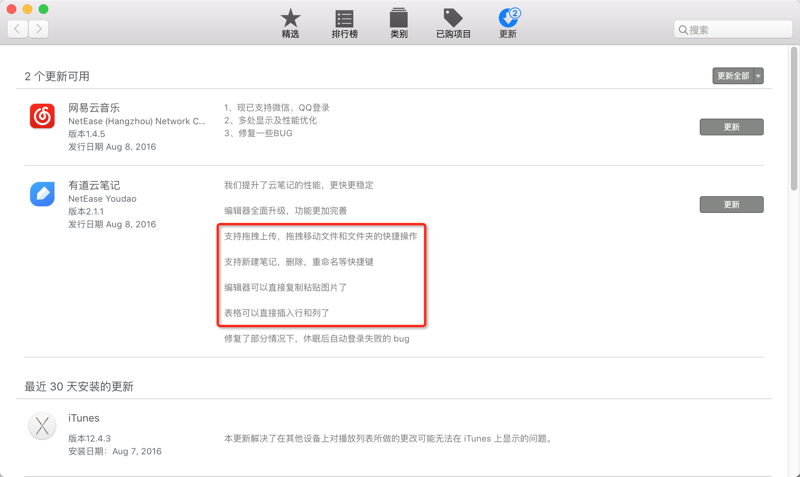Click the magnifier icon in search field
This screenshot has width=800, height=477.
click(683, 30)
